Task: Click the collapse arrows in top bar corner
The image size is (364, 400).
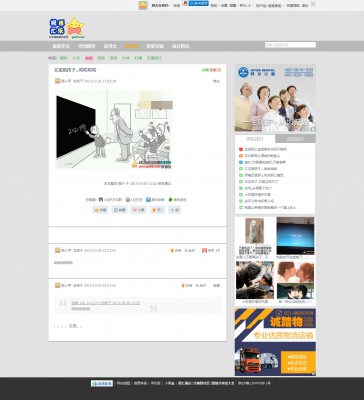Action: coord(313,4)
